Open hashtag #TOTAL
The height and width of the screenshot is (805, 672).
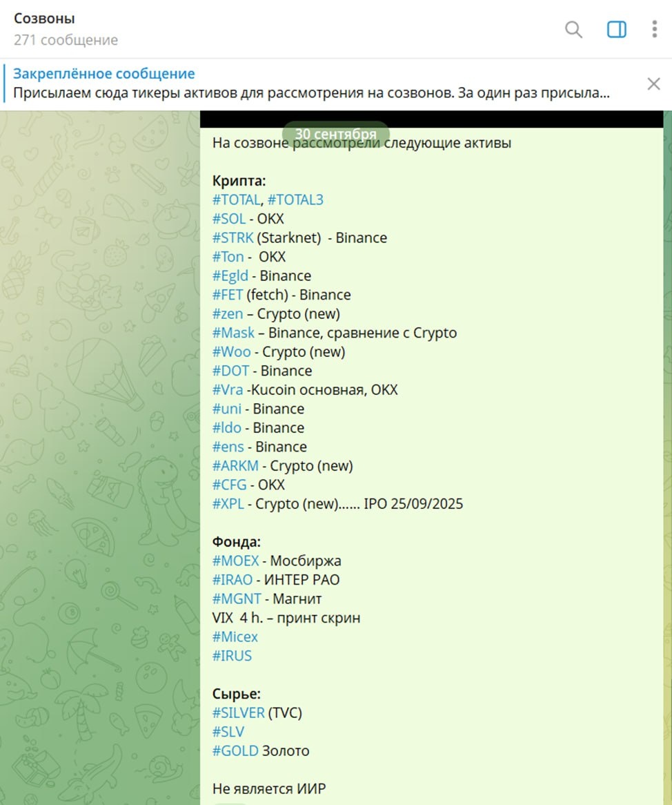[x=237, y=200]
